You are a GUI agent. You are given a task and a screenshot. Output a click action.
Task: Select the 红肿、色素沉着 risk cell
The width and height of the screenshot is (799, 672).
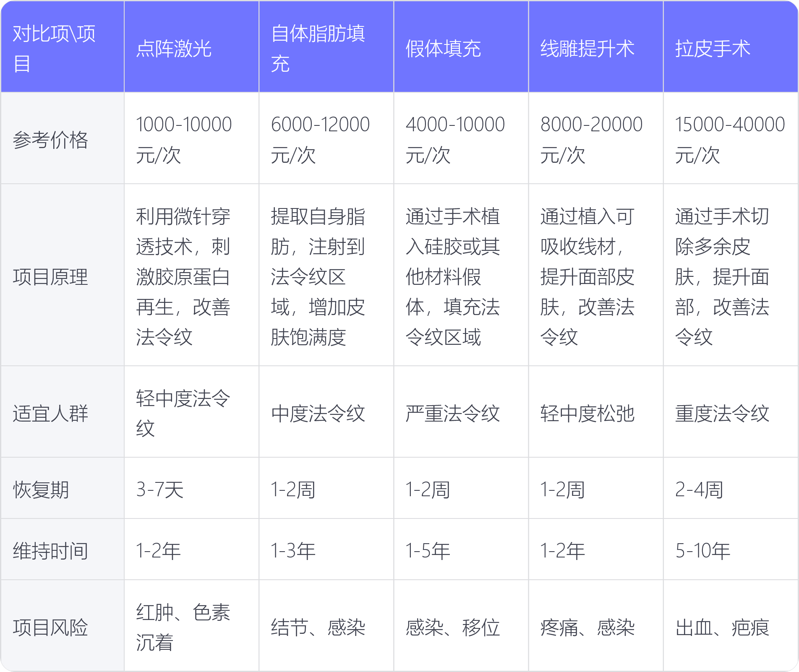click(192, 625)
